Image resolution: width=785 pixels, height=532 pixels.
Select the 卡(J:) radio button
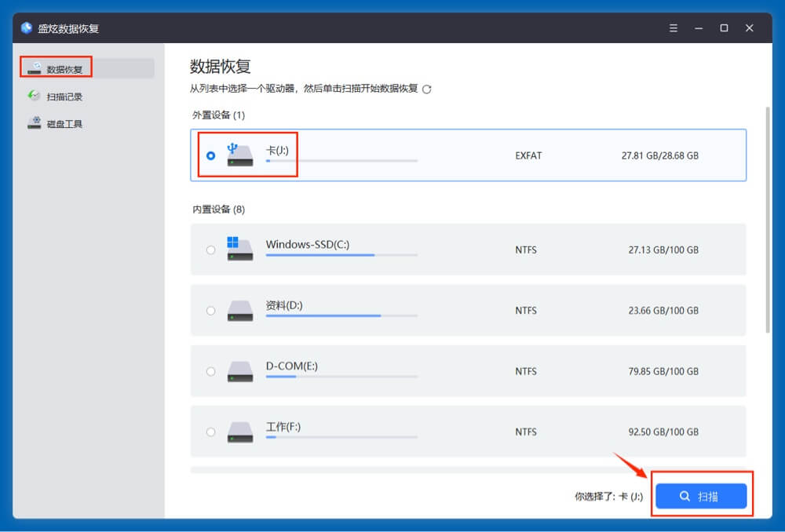pos(210,155)
